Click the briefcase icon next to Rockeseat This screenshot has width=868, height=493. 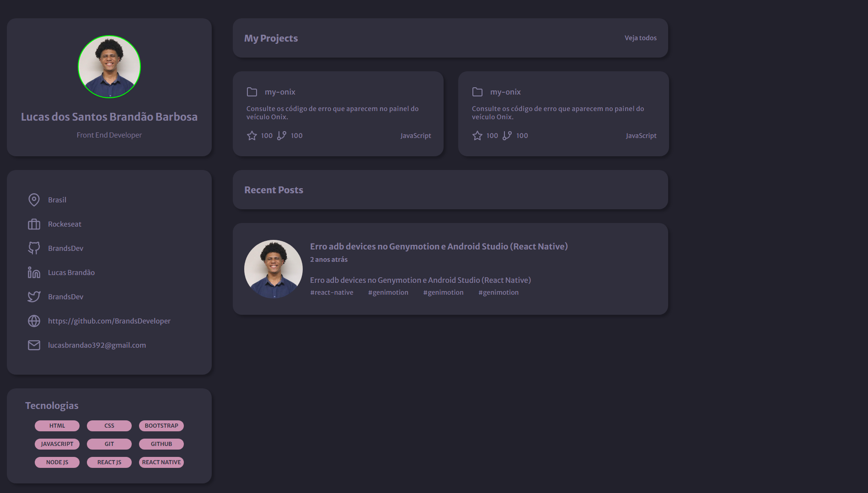point(34,224)
